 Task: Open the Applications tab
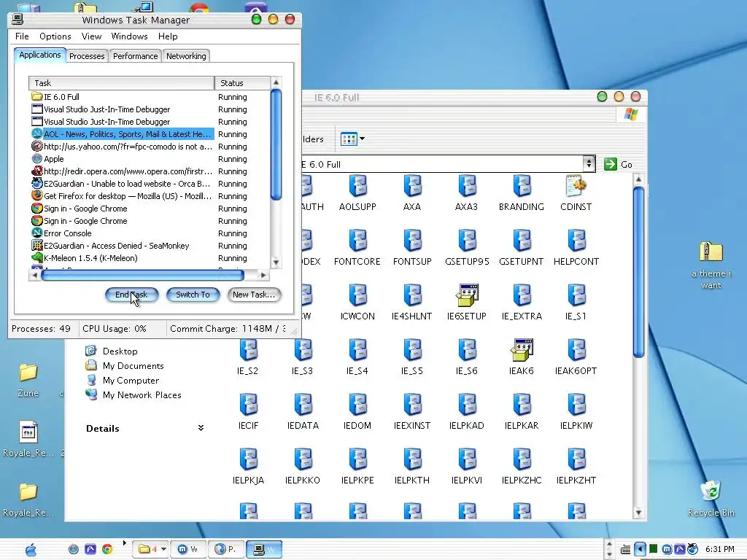40,55
